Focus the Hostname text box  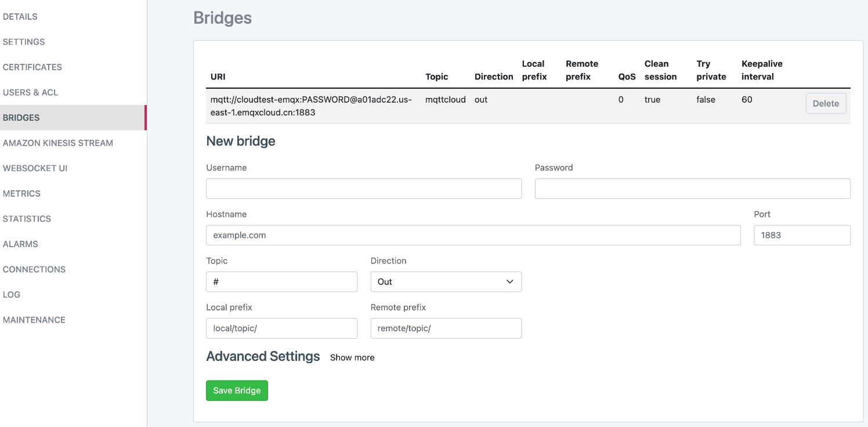pyautogui.click(x=473, y=236)
